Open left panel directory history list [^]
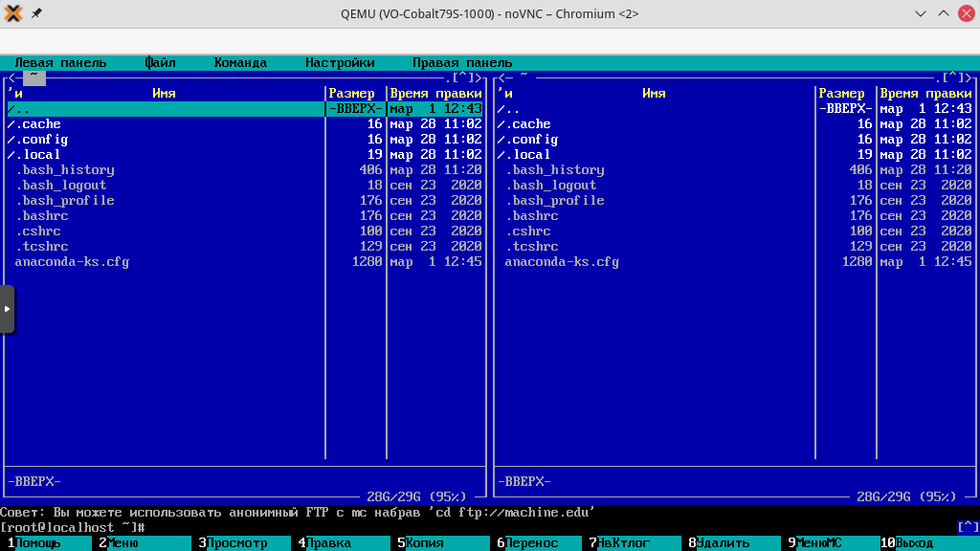This screenshot has width=980, height=551. point(462,77)
